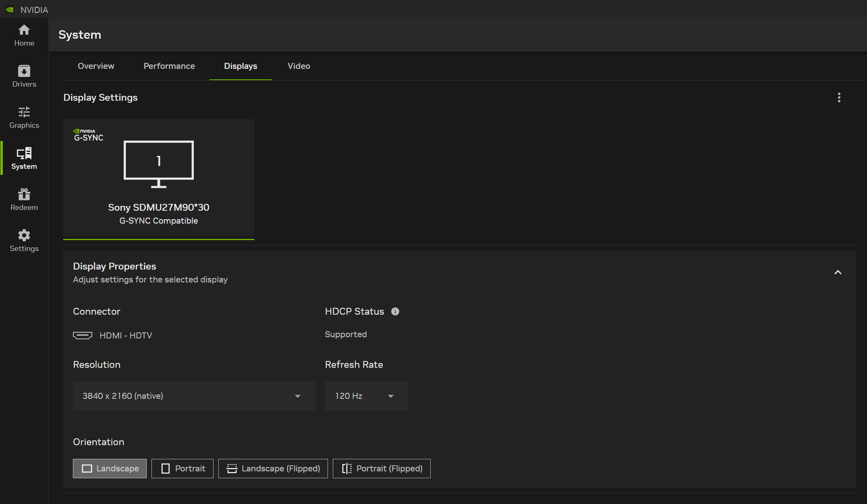Switch to the Video tab
Screen dimensions: 867x504
pyautogui.click(x=299, y=66)
